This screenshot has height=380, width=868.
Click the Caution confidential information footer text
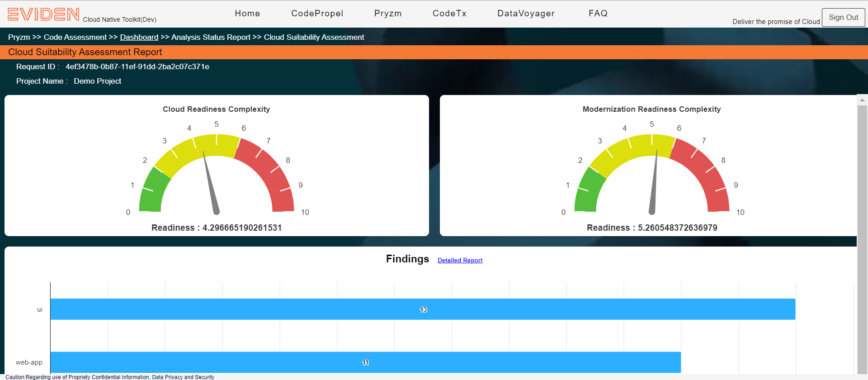(110, 377)
